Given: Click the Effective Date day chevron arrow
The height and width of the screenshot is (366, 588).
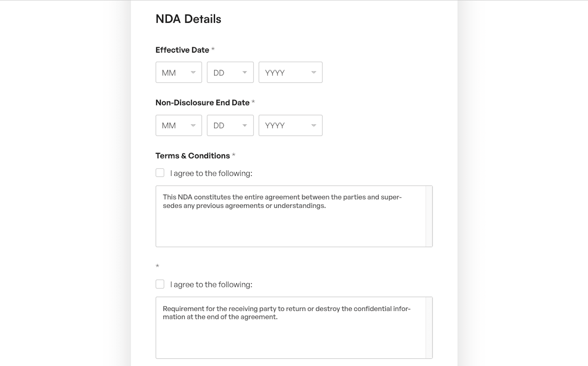Looking at the screenshot, I should (x=245, y=72).
